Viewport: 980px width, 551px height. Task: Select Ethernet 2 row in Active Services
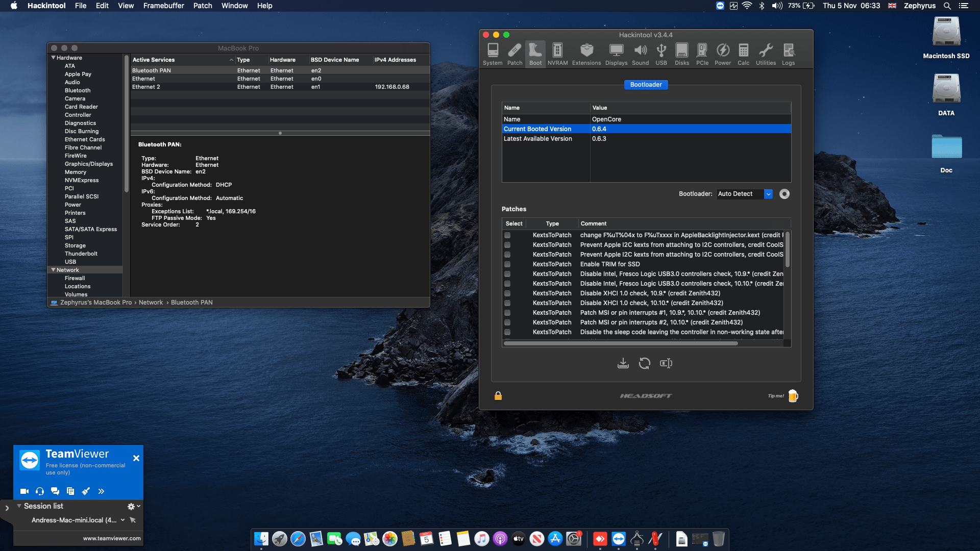280,87
